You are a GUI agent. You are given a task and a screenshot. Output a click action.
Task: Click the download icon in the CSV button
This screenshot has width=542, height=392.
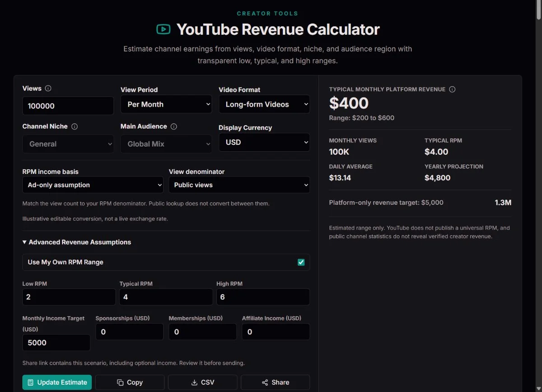point(194,383)
